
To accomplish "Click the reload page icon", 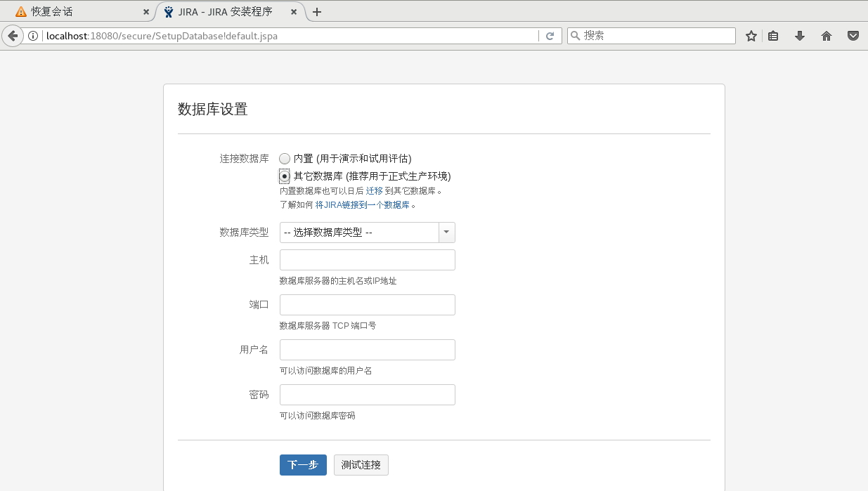I will pos(550,36).
